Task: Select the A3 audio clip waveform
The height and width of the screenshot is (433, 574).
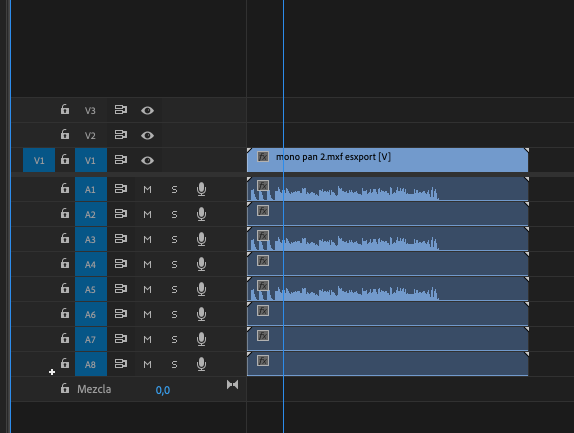Action: point(387,239)
